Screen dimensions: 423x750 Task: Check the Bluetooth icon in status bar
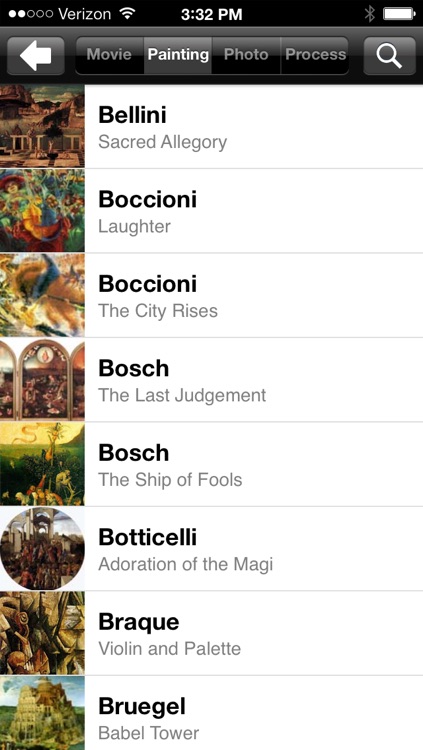pos(369,14)
